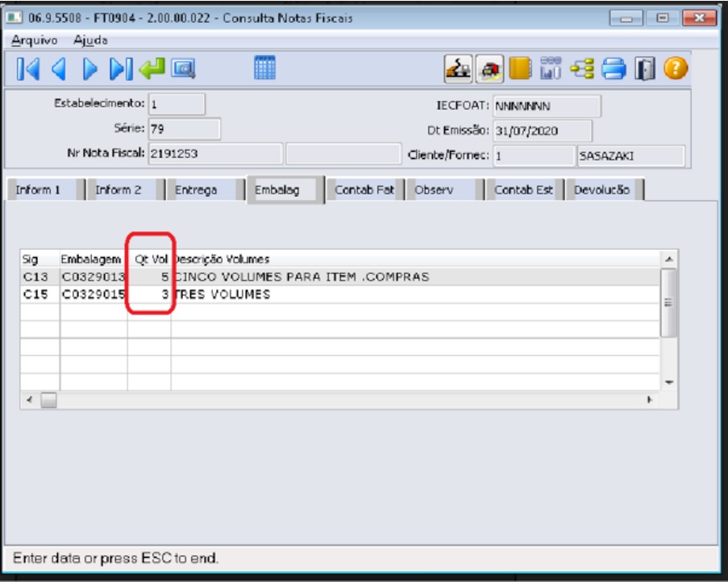Select row cell C13
Screen dimensions: 728x582
point(40,277)
